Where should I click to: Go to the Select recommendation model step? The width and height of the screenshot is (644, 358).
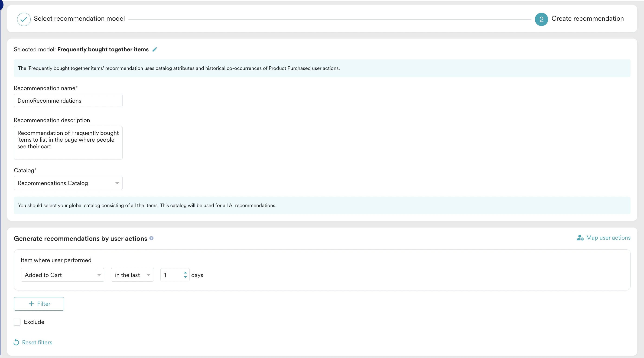[79, 19]
